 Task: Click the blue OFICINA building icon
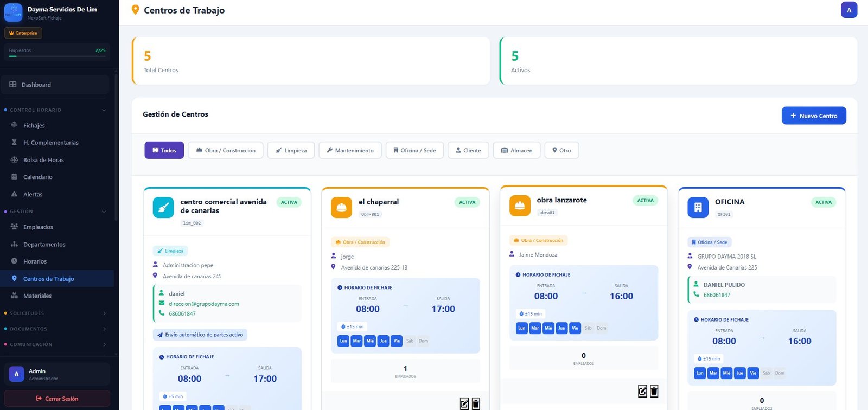coord(698,207)
